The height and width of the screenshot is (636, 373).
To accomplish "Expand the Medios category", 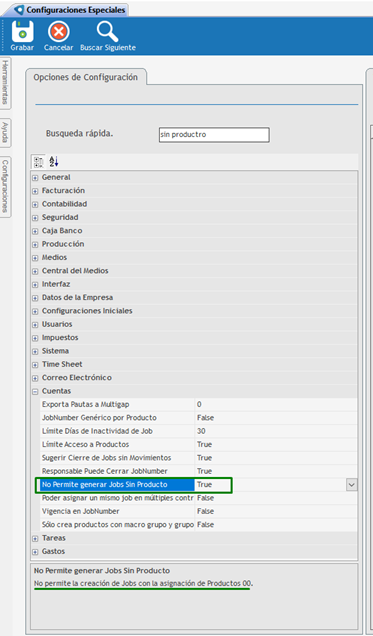I will (35, 258).
